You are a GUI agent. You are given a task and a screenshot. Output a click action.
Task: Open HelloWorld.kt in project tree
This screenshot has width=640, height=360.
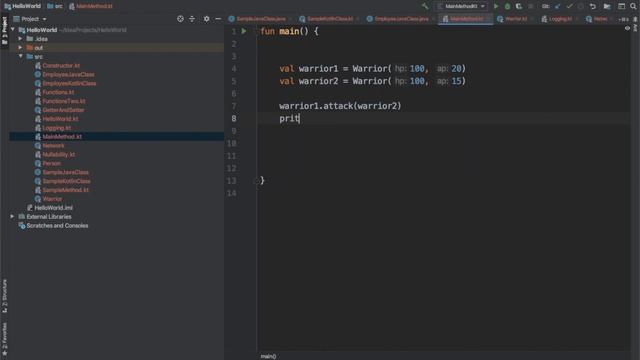tap(60, 119)
